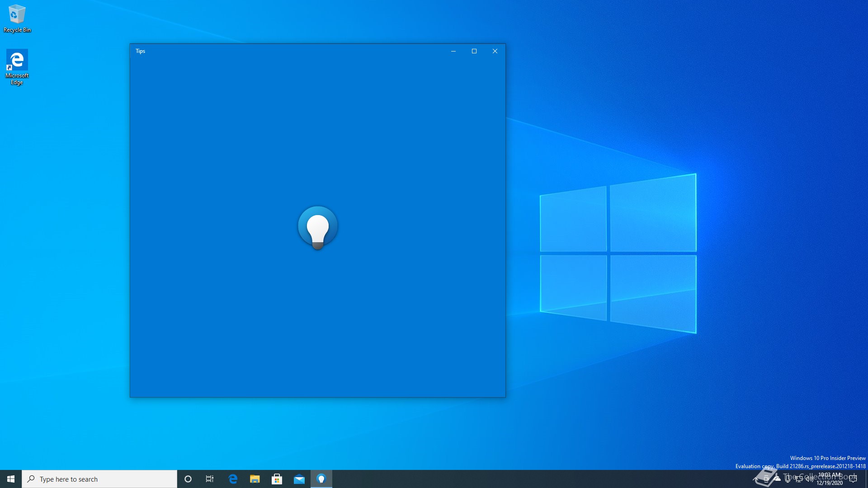Click the 'Type here to search' box
Image resolution: width=868 pixels, height=488 pixels.
99,479
